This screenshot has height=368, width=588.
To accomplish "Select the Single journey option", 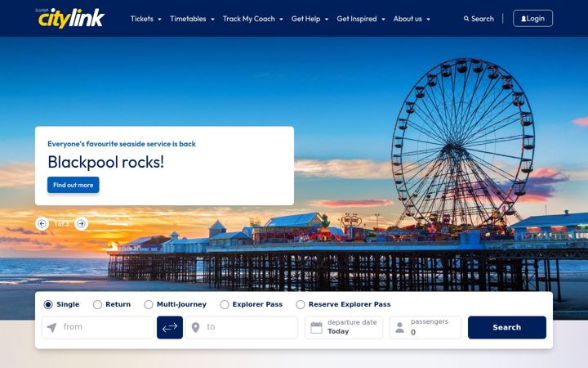I will tap(48, 304).
